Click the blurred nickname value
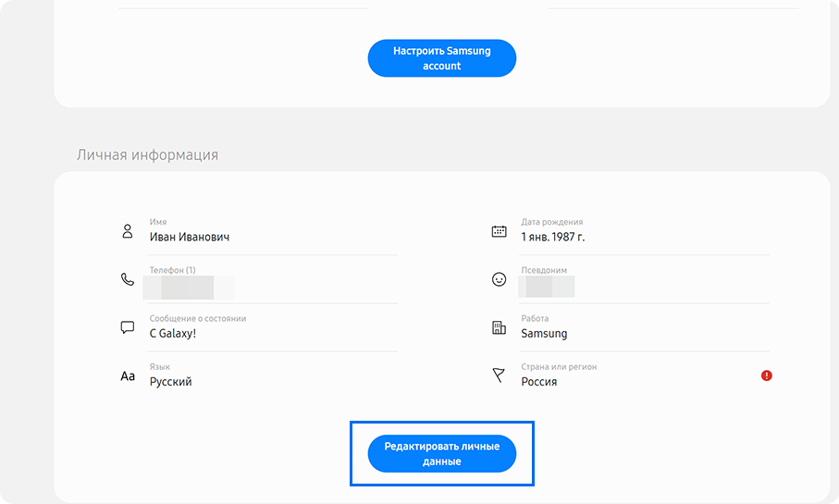Viewport: 839px width, 504px height. pos(547,287)
